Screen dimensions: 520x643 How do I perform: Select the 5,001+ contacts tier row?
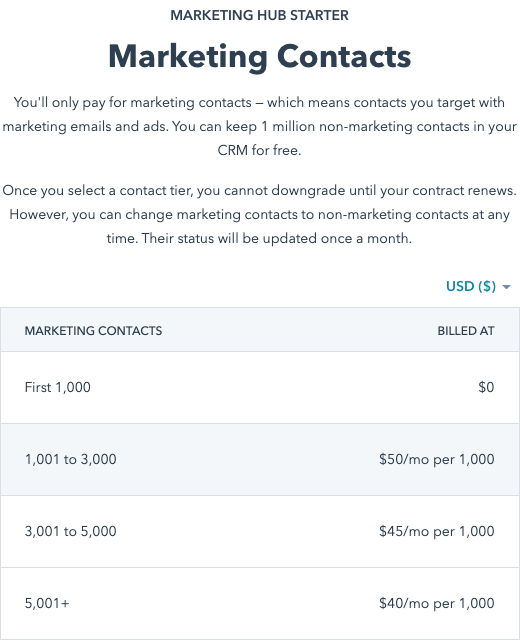click(260, 604)
